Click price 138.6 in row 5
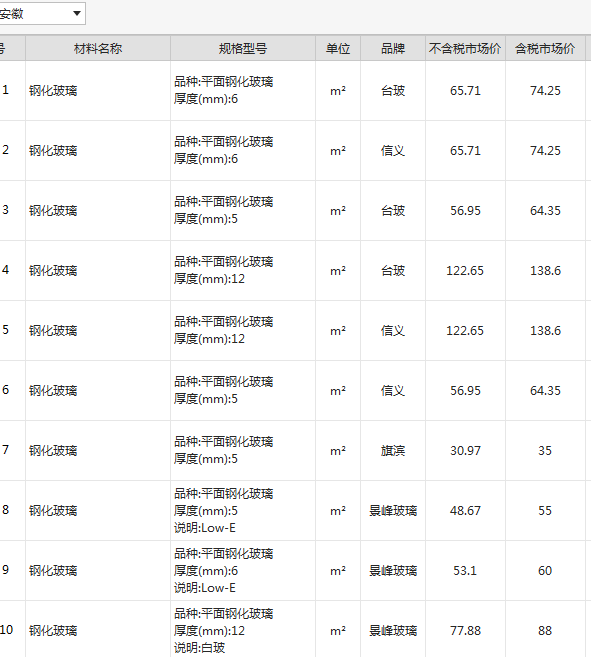Viewport: 591px width, 657px height. click(x=545, y=330)
